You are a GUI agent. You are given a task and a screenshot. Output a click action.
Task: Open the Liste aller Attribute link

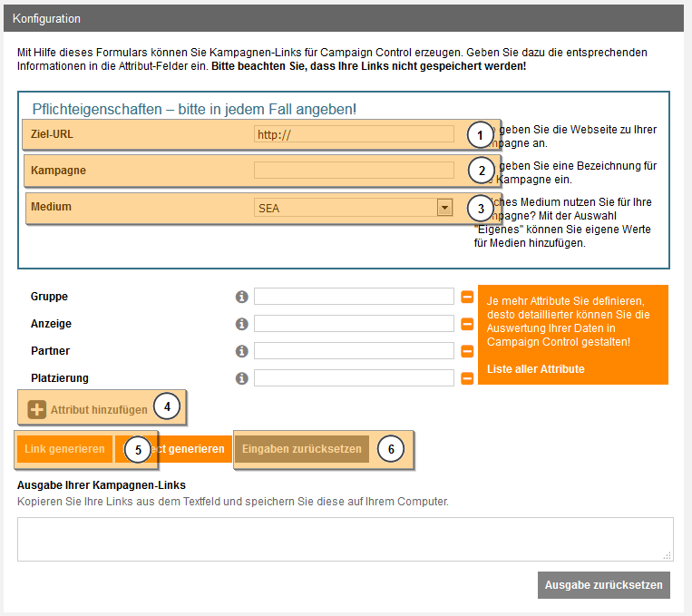click(x=535, y=369)
